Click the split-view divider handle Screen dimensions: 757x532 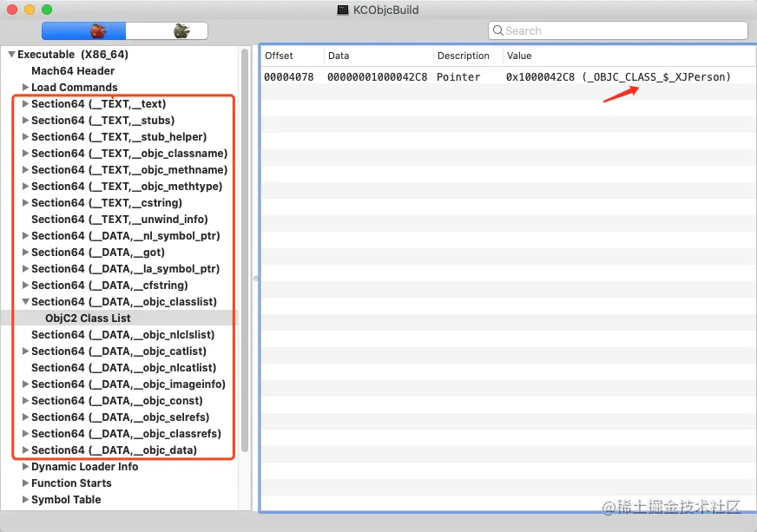(x=255, y=279)
